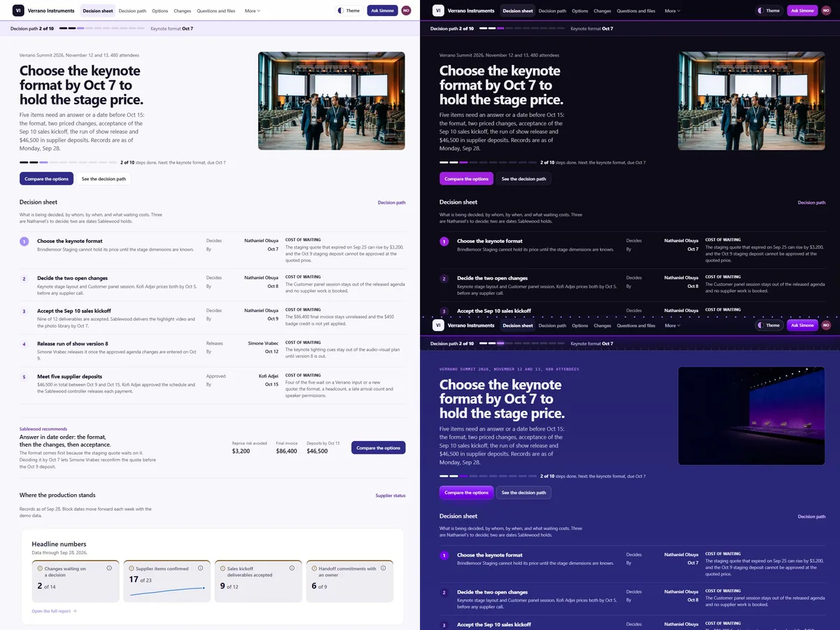Show info for Supplier items confirmed card
Screen dimensions: 840x630
[201, 568]
